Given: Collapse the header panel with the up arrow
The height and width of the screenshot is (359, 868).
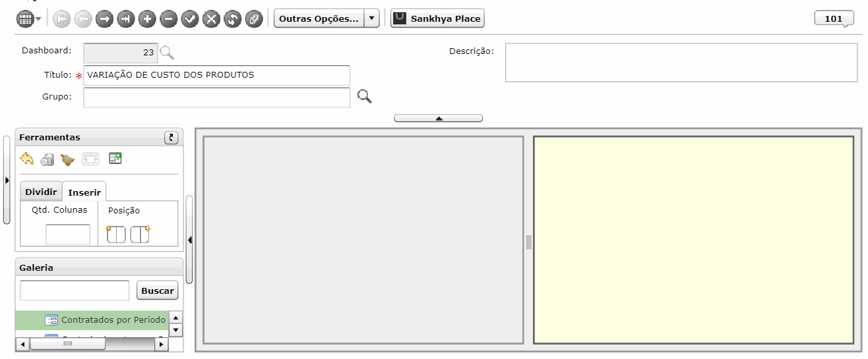Looking at the screenshot, I should point(439,118).
